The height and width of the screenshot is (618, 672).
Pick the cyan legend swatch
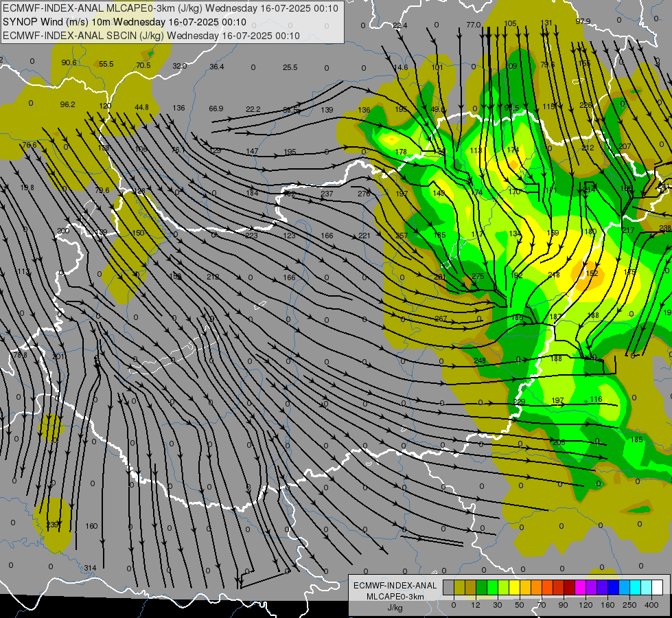[635, 587]
